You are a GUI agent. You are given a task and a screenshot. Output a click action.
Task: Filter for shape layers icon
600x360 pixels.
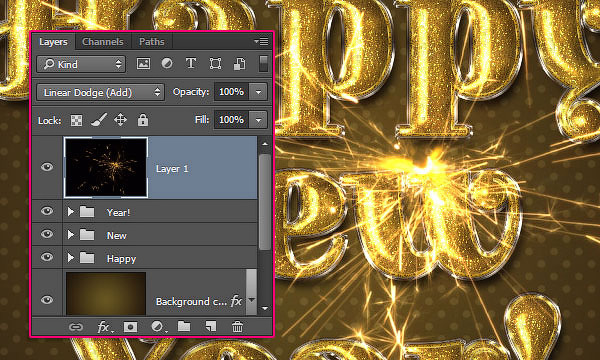(x=215, y=64)
